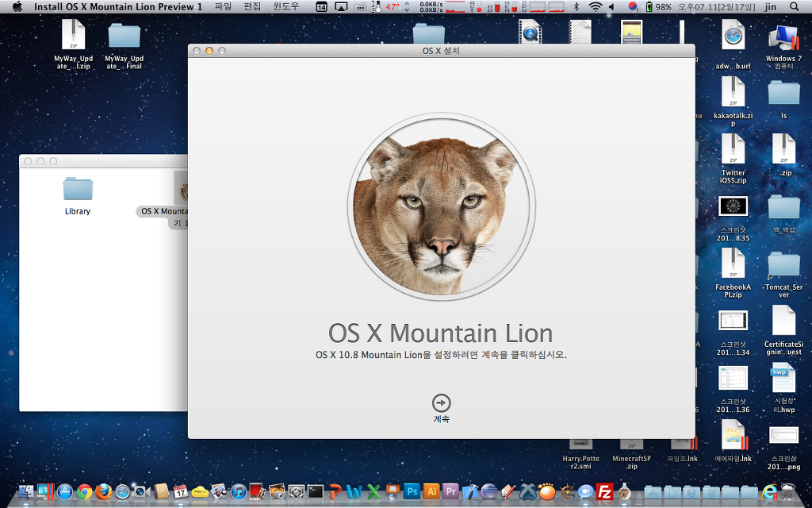
Task: Click the date and time 오후07:11 clock
Action: tap(717, 6)
